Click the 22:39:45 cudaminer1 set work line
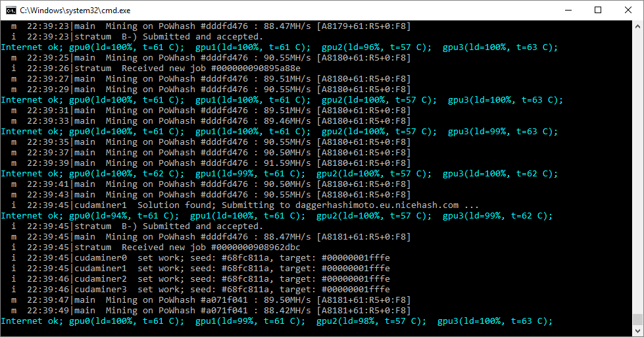This screenshot has width=644, height=337. (x=201, y=269)
